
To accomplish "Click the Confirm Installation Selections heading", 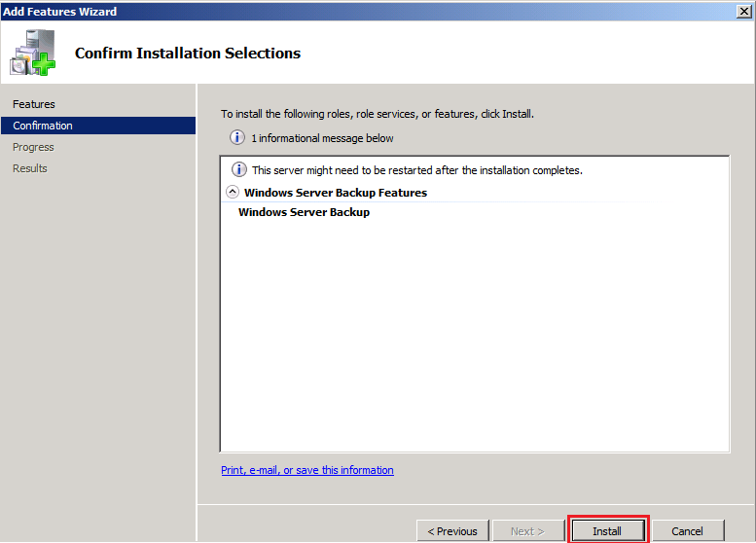I will point(188,54).
